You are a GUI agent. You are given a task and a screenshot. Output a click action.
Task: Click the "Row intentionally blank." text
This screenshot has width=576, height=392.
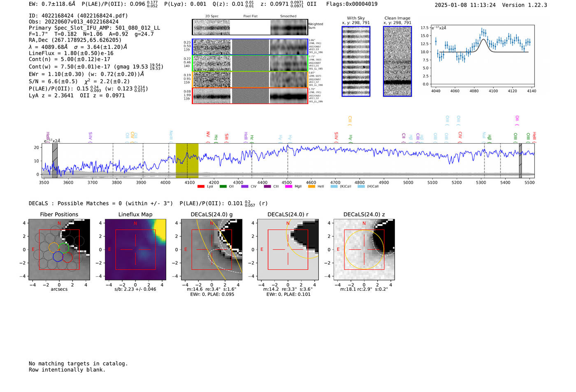[x=67, y=370]
